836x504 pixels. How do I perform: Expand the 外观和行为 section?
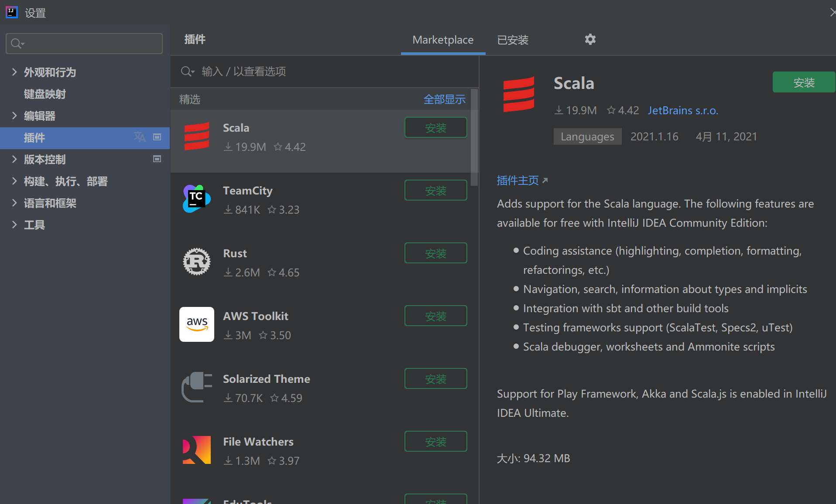pos(14,72)
